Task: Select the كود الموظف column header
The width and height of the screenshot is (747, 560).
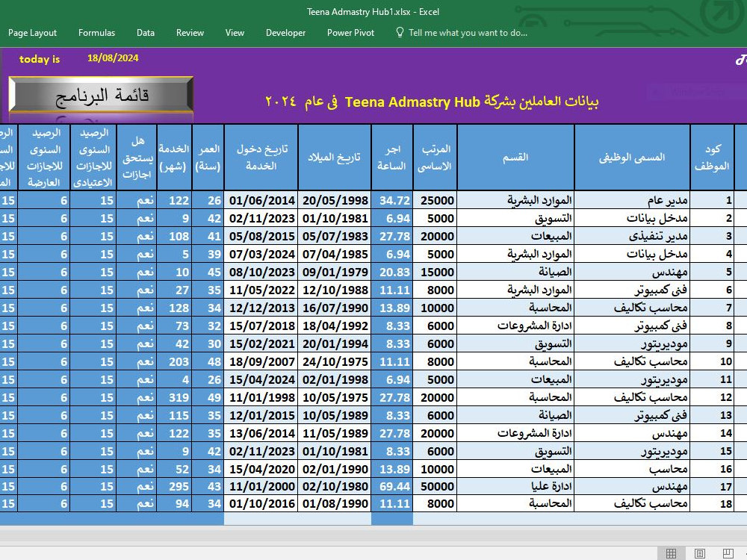Action: (712, 157)
